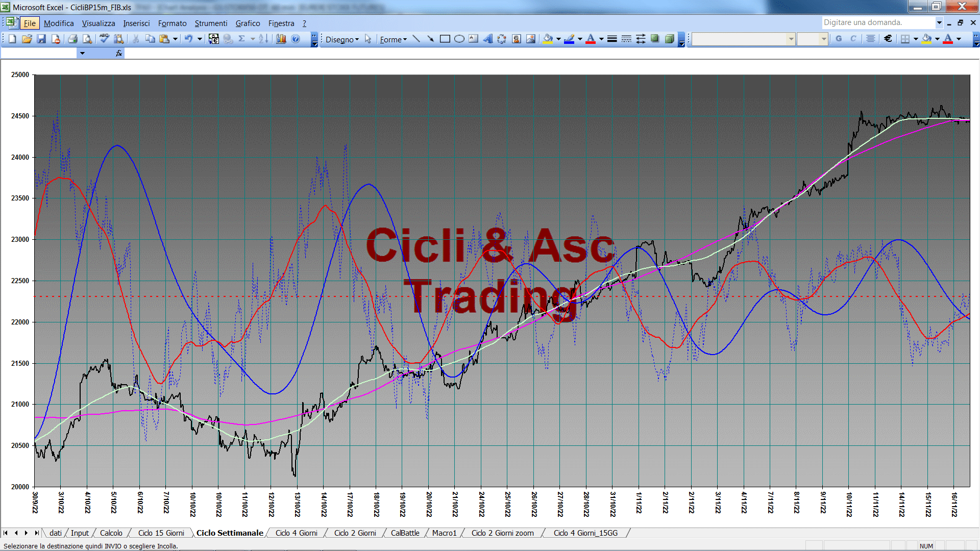Open the Modifica menu
980x551 pixels.
pos(59,23)
